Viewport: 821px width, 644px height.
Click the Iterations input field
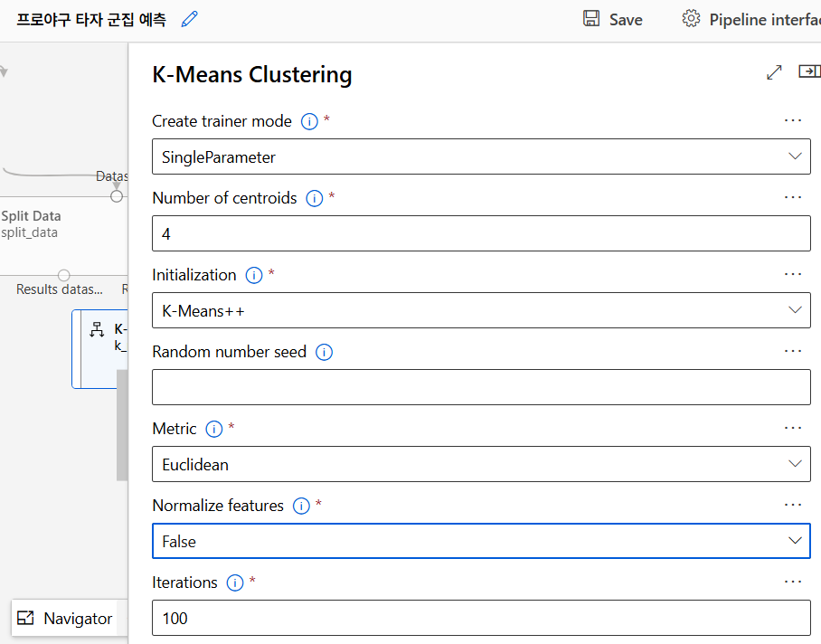click(481, 619)
